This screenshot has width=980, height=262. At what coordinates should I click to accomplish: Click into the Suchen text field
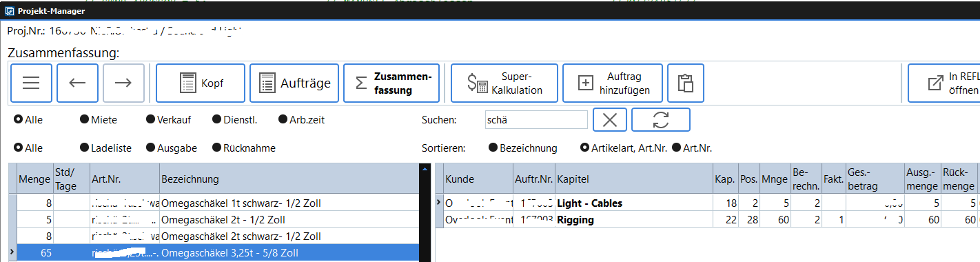[535, 120]
